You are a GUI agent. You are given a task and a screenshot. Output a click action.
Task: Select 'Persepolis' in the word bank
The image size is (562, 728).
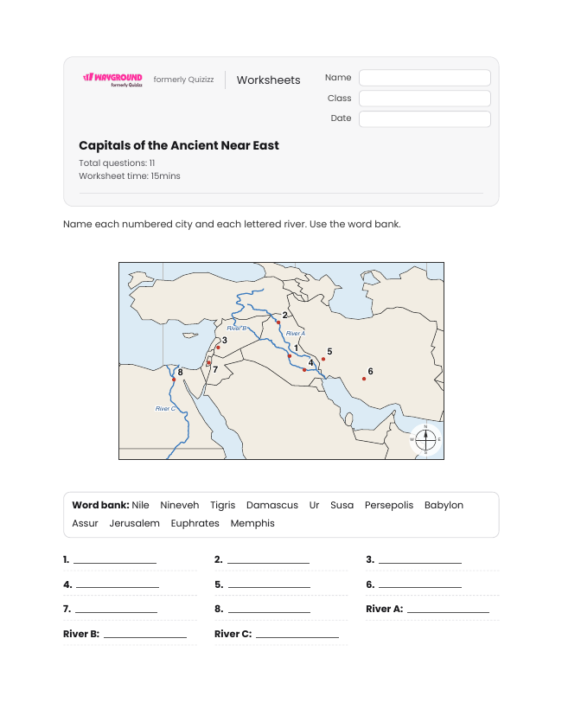[x=389, y=505]
